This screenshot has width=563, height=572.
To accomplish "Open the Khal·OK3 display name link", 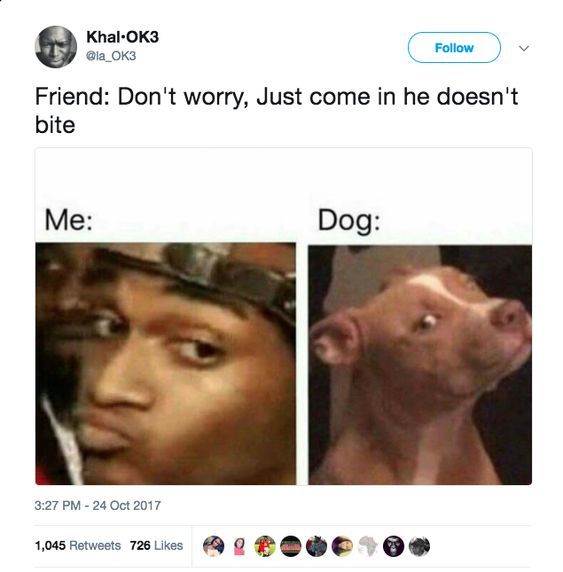I will click(x=123, y=37).
